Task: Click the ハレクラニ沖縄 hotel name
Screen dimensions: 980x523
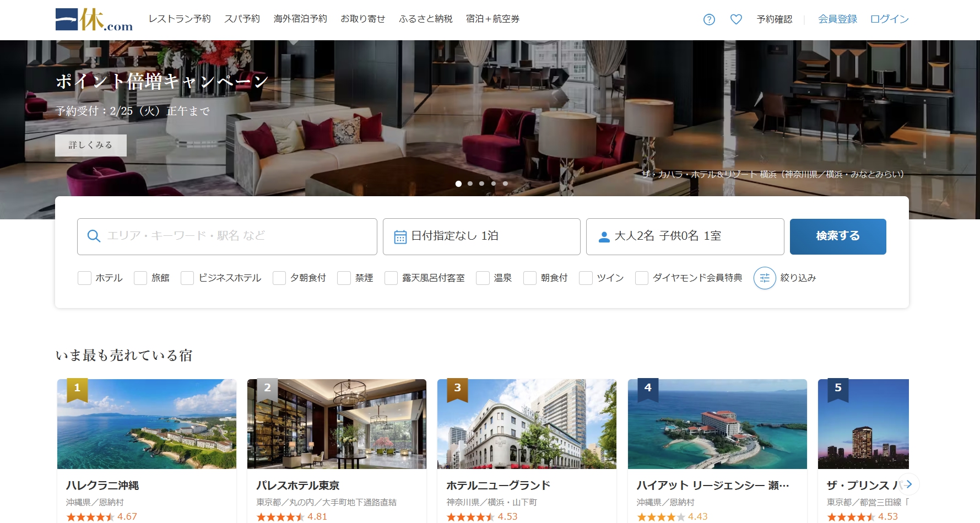Action: (x=102, y=486)
